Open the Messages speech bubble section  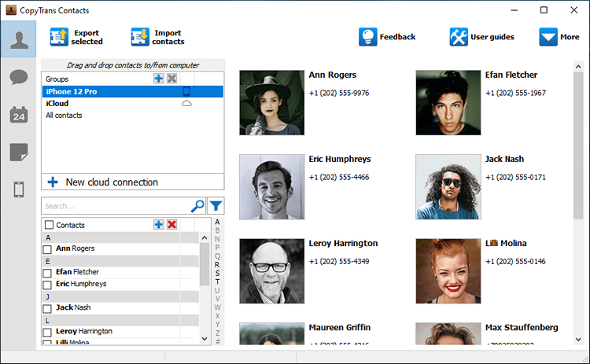pyautogui.click(x=18, y=77)
